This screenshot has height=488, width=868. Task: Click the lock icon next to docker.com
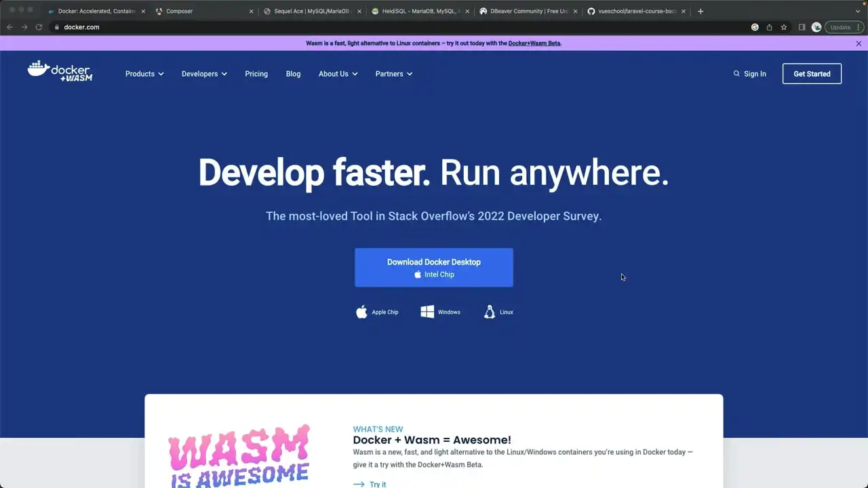[x=57, y=27]
